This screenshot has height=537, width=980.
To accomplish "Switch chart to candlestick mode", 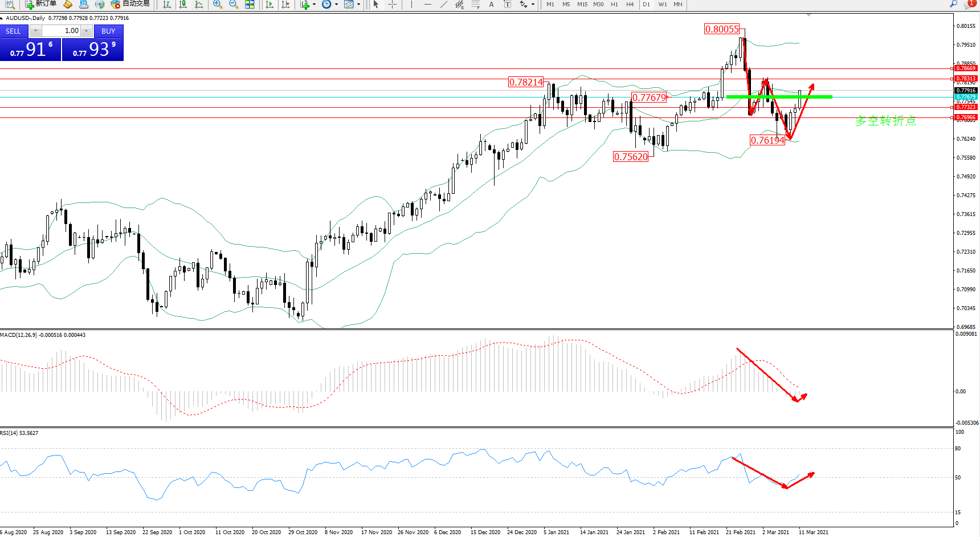I will click(x=183, y=5).
